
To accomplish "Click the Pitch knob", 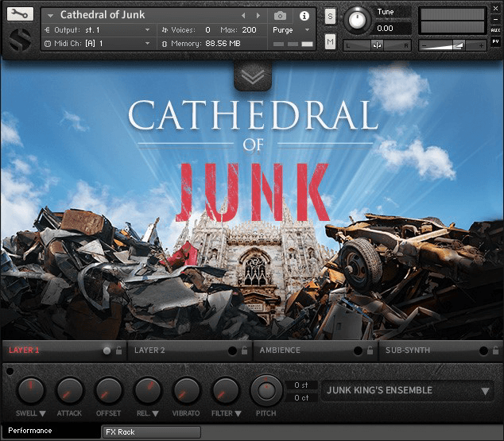I will 266,390.
